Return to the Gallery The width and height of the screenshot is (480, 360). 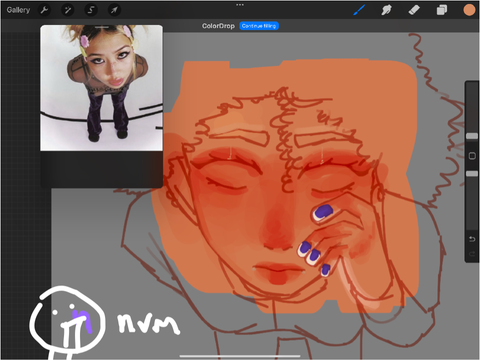(18, 10)
